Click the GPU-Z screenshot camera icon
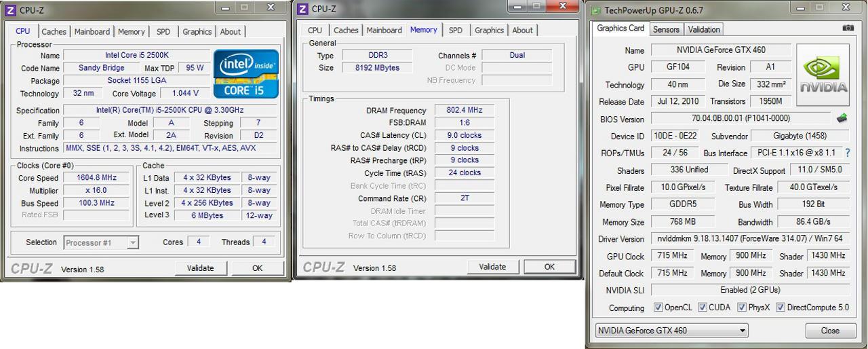The width and height of the screenshot is (868, 349). [848, 29]
